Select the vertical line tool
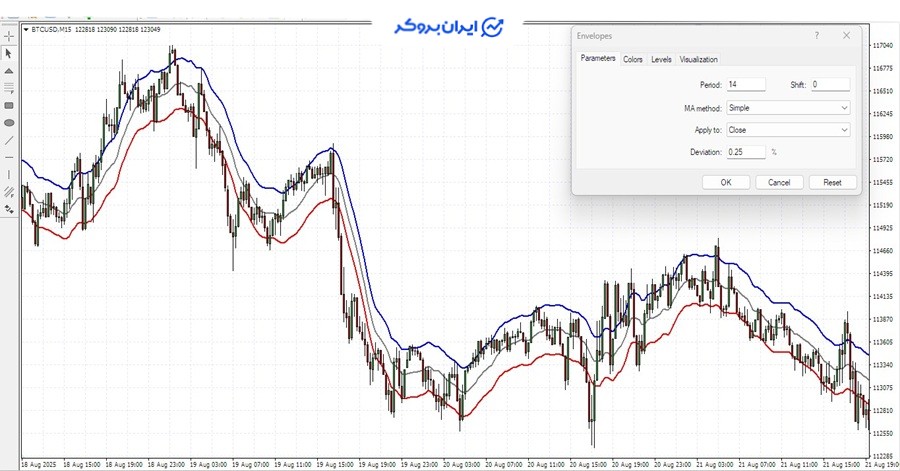This screenshot has width=900, height=471. [9, 174]
